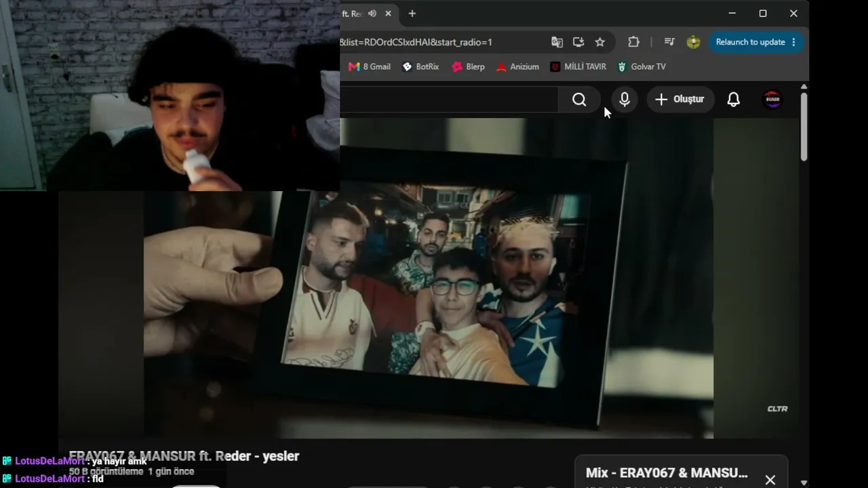Screen dimensions: 868x488
Task: Click the YouTube search magnifier button
Action: tap(579, 100)
